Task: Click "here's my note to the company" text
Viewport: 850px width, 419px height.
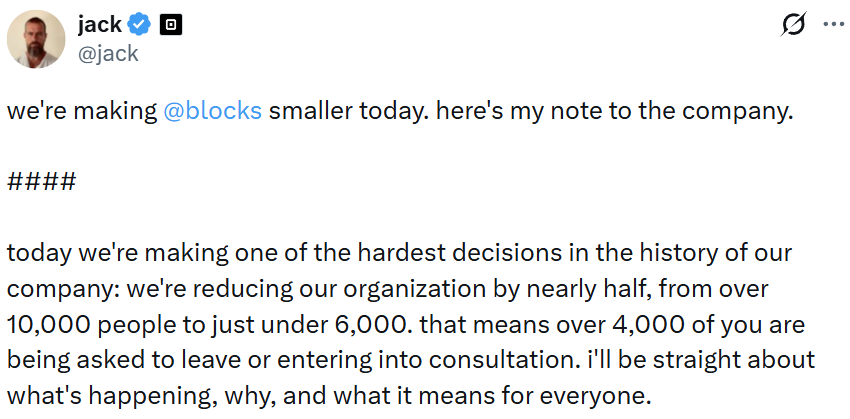Action: click(600, 110)
